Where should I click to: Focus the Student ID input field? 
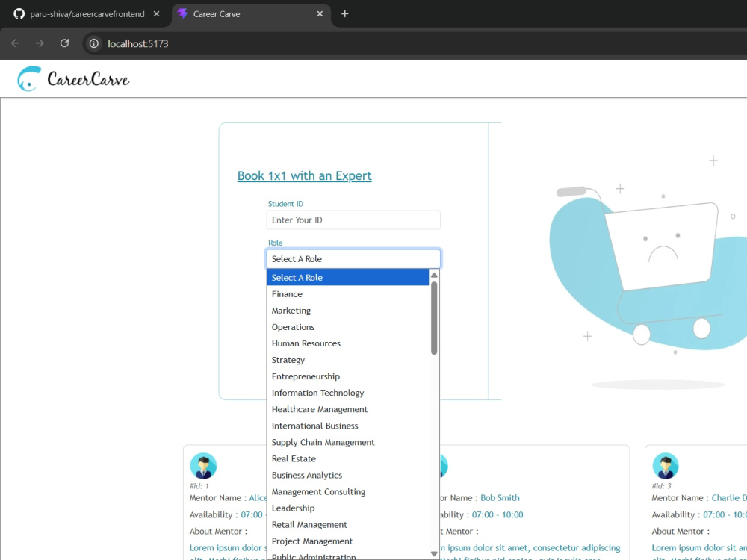[x=353, y=220]
